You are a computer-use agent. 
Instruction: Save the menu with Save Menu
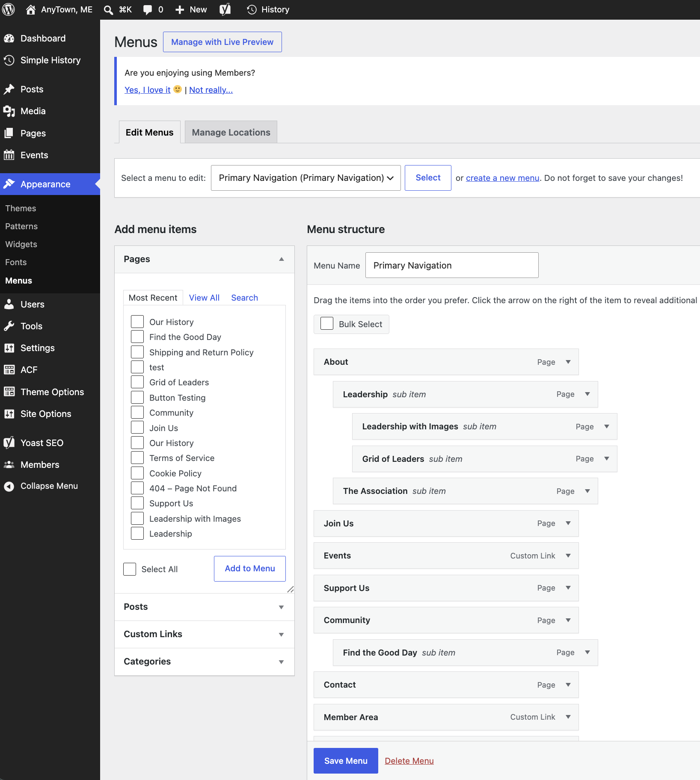coord(346,761)
